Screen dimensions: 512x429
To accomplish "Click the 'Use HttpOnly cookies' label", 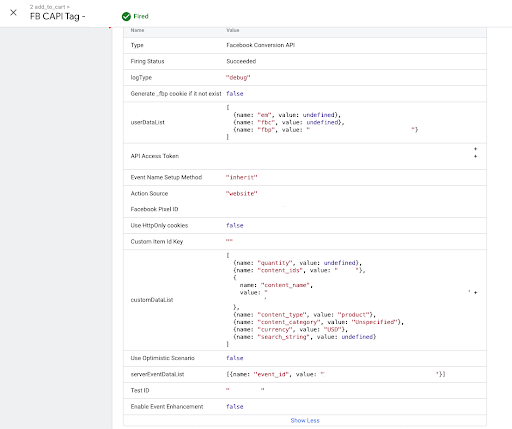I will 159,226.
